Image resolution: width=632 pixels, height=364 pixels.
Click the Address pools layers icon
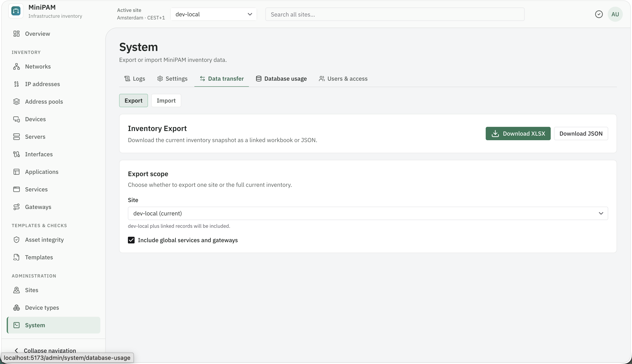pyautogui.click(x=17, y=102)
